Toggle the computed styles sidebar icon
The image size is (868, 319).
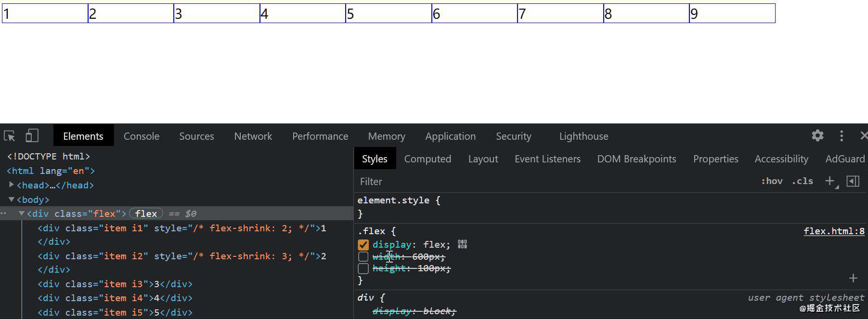(853, 181)
